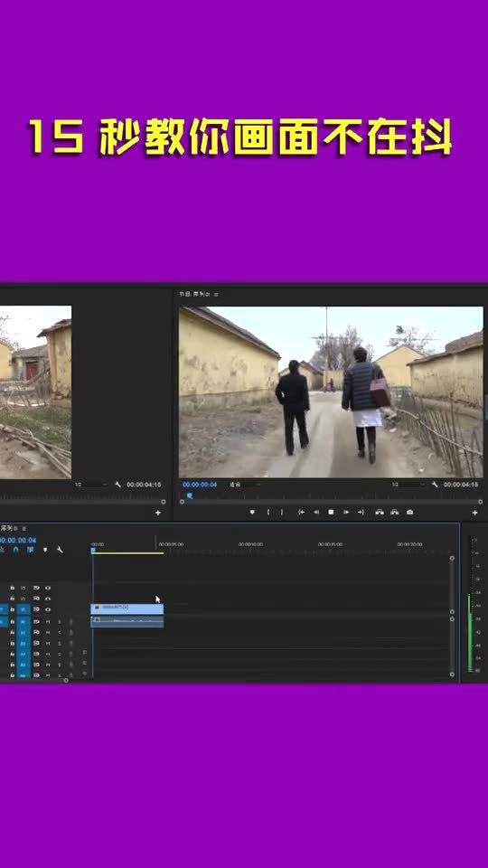Image resolution: width=488 pixels, height=868 pixels.
Task: Step back one frame in Program monitor
Action: [316, 512]
